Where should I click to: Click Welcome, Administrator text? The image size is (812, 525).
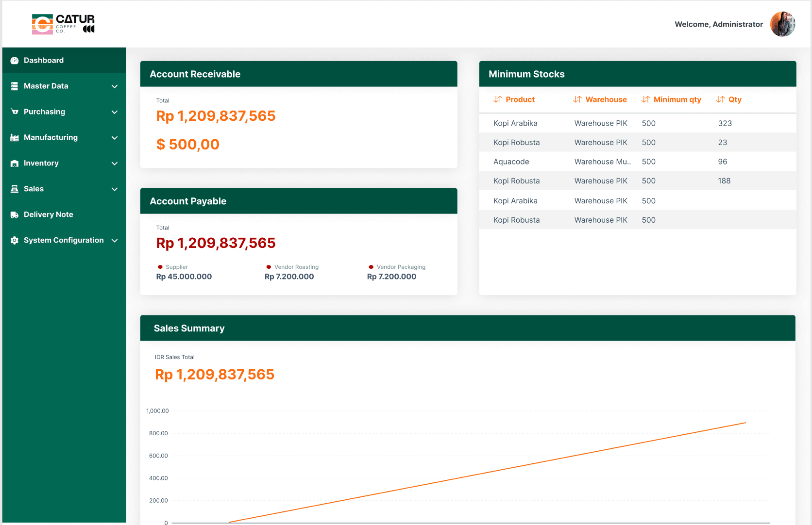(719, 24)
